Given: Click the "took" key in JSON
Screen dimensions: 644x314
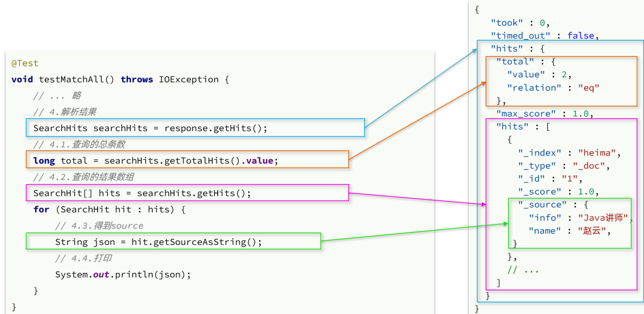Looking at the screenshot, I should click(x=507, y=23).
